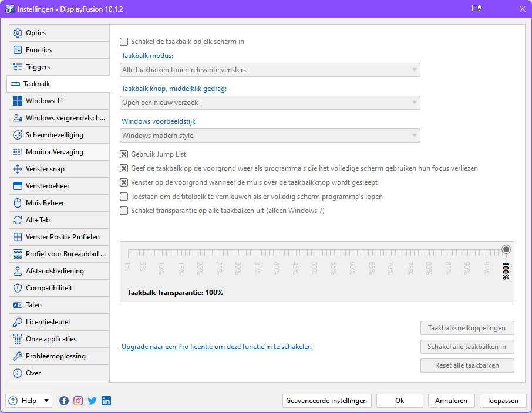This screenshot has width=532, height=413.
Task: Click the Profiel voor Bureaublad icon
Action: [x=17, y=254]
